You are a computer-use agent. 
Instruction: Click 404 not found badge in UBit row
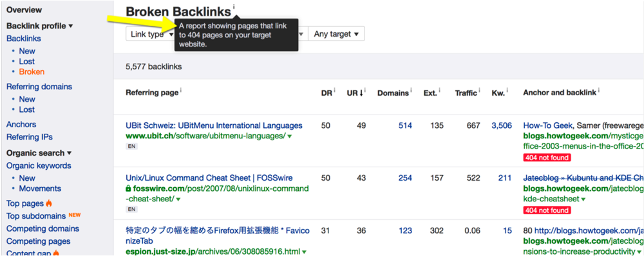pos(547,158)
